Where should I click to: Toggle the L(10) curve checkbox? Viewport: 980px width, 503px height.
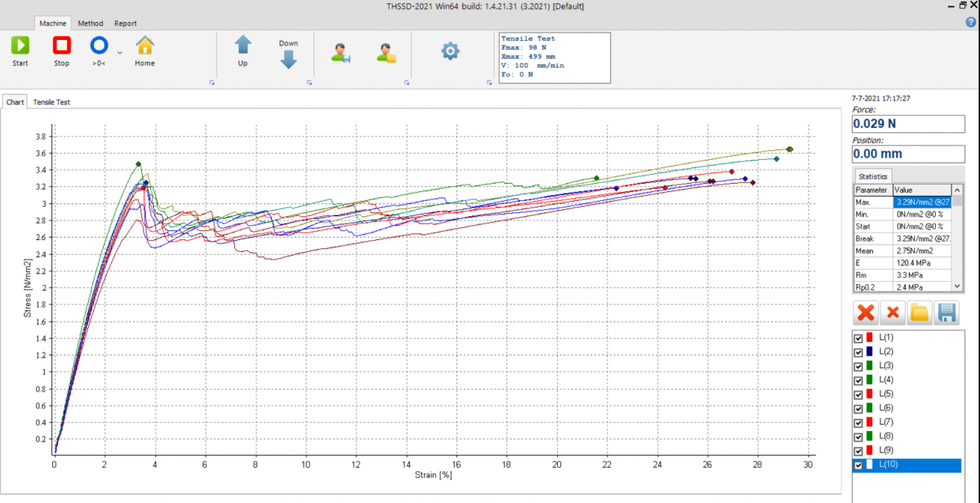click(x=857, y=465)
